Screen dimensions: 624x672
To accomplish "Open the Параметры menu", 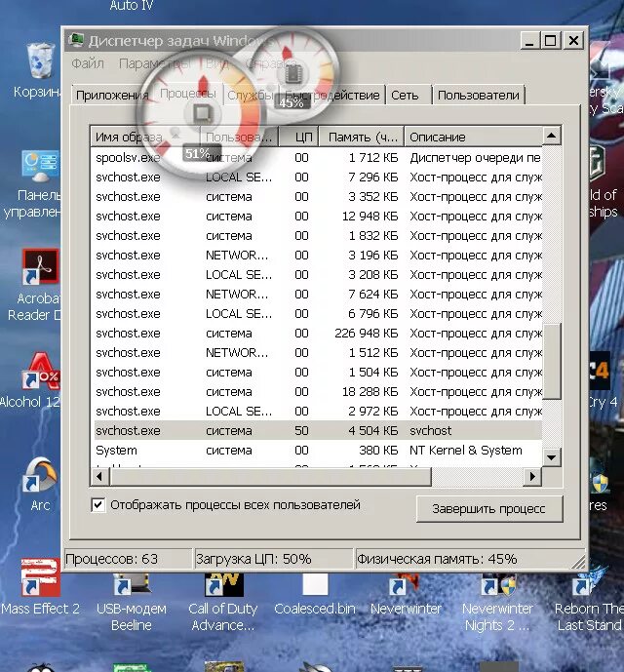I will [154, 63].
